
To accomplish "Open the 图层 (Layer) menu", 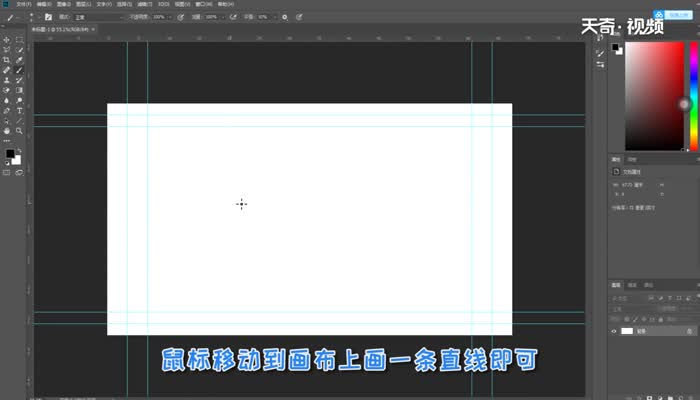I will click(x=83, y=4).
